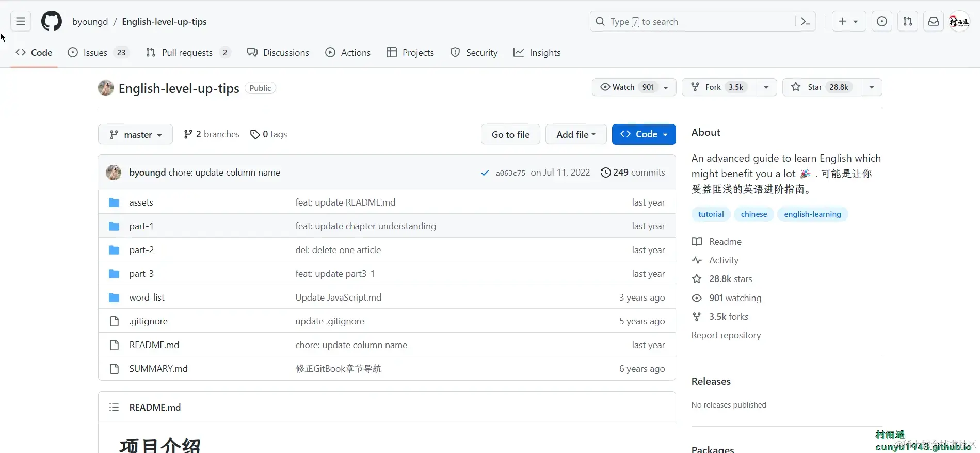Image resolution: width=980 pixels, height=453 pixels.
Task: Switch to the Insights tab
Action: (537, 53)
